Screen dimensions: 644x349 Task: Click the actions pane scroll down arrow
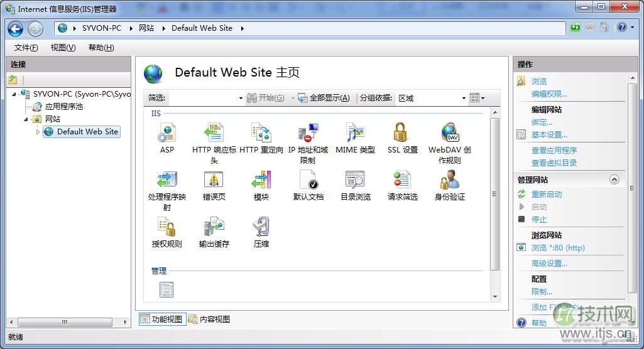[x=632, y=323]
